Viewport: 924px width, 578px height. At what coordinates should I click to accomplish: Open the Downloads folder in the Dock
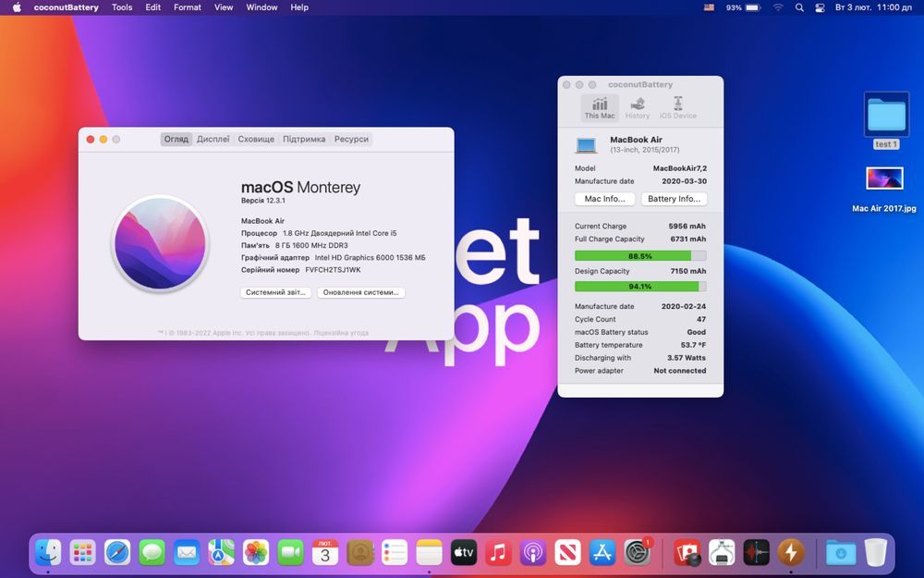pyautogui.click(x=841, y=553)
